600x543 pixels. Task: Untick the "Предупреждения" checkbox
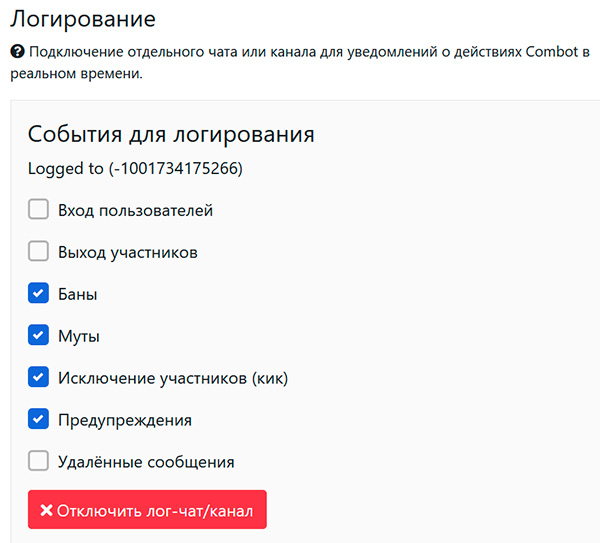coord(38,419)
